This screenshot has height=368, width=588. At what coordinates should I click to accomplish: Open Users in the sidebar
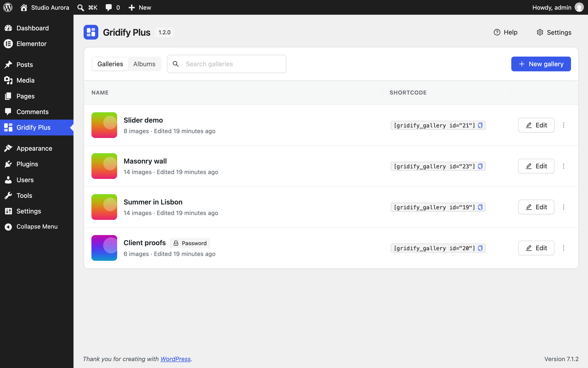pos(37,180)
